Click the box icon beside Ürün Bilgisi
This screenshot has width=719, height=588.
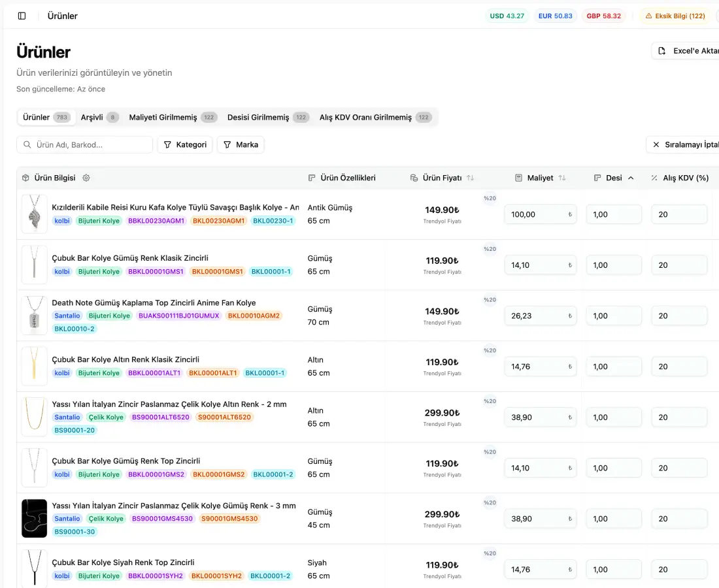point(25,178)
